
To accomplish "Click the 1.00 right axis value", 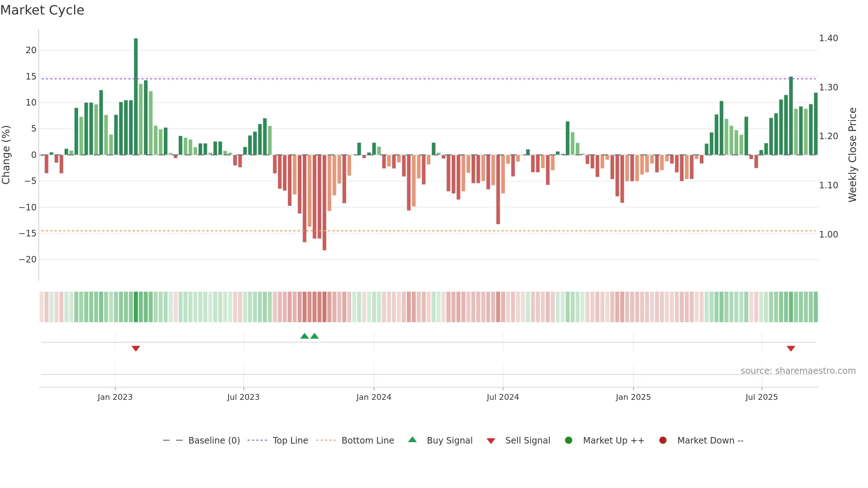I will (x=829, y=234).
